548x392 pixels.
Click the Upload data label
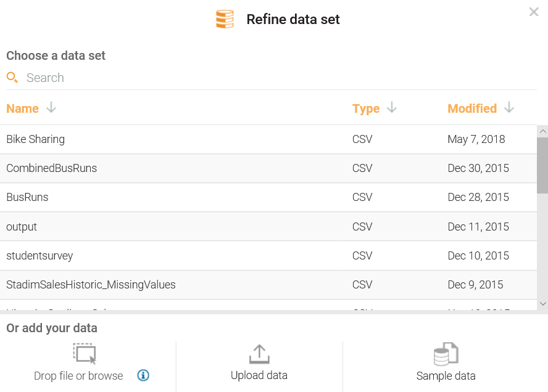[259, 375]
